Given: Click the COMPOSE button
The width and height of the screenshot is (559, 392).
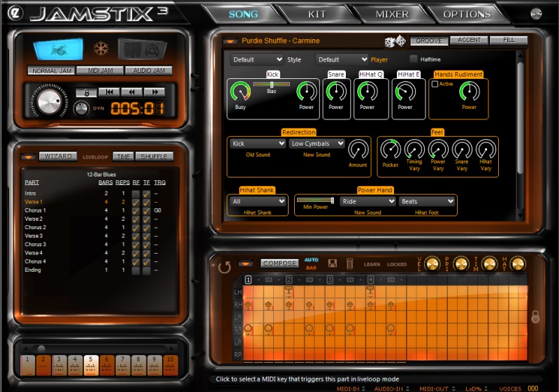Looking at the screenshot, I should (279, 263).
